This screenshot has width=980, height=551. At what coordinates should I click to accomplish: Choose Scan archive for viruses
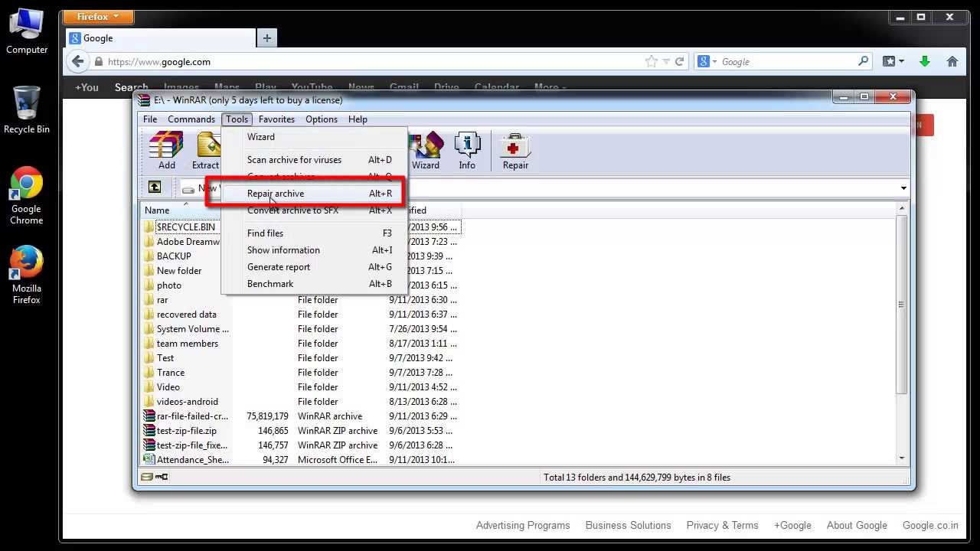pyautogui.click(x=315, y=160)
